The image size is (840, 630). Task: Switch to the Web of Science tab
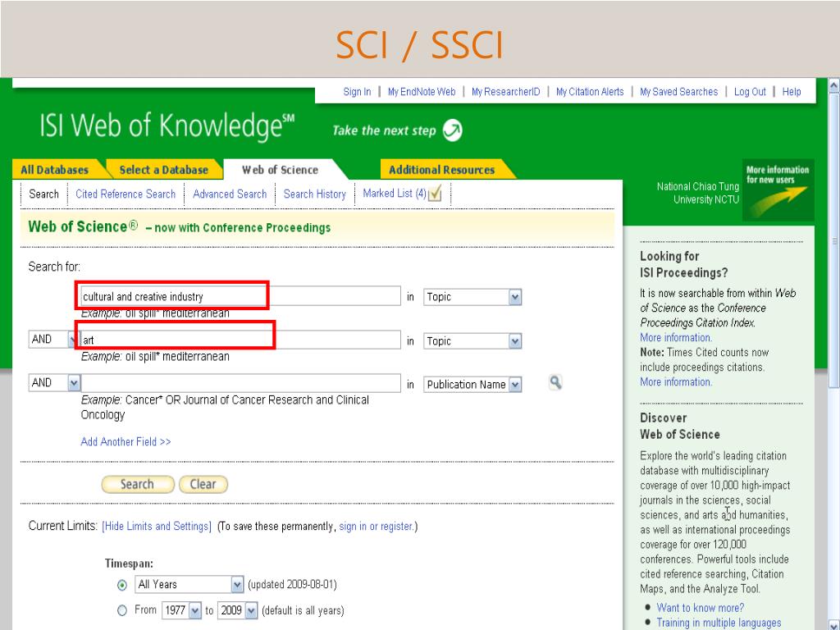(281, 170)
